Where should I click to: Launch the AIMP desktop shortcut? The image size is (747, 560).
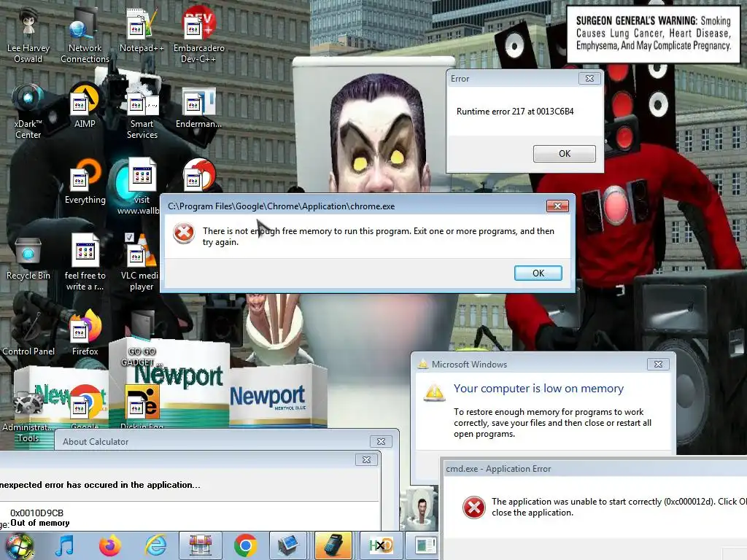[x=85, y=106]
